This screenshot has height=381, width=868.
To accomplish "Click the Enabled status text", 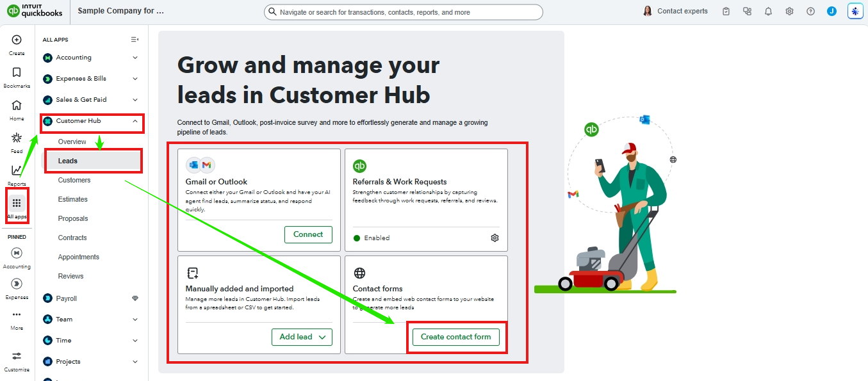I will [377, 238].
